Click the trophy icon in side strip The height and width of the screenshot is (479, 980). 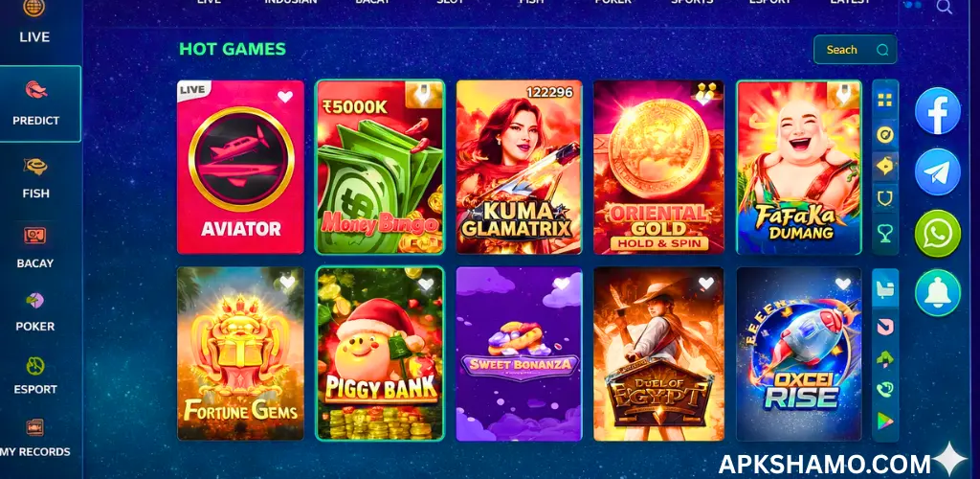click(x=885, y=233)
